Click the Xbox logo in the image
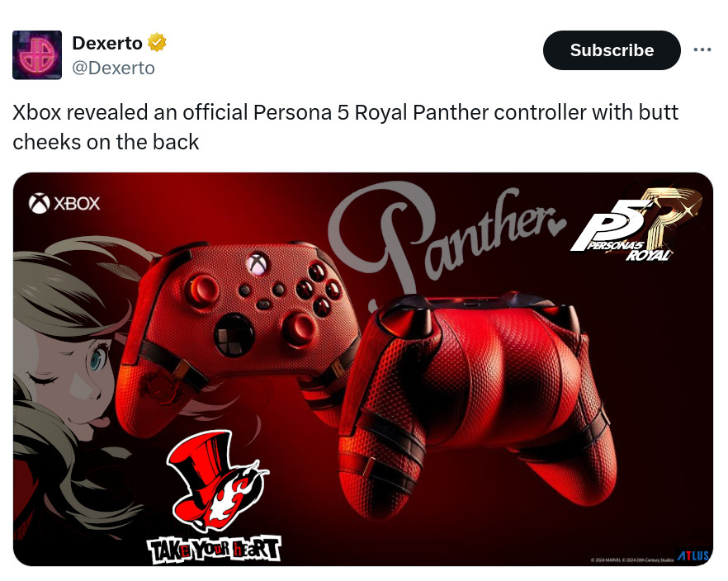This screenshot has width=728, height=581. pos(64,203)
